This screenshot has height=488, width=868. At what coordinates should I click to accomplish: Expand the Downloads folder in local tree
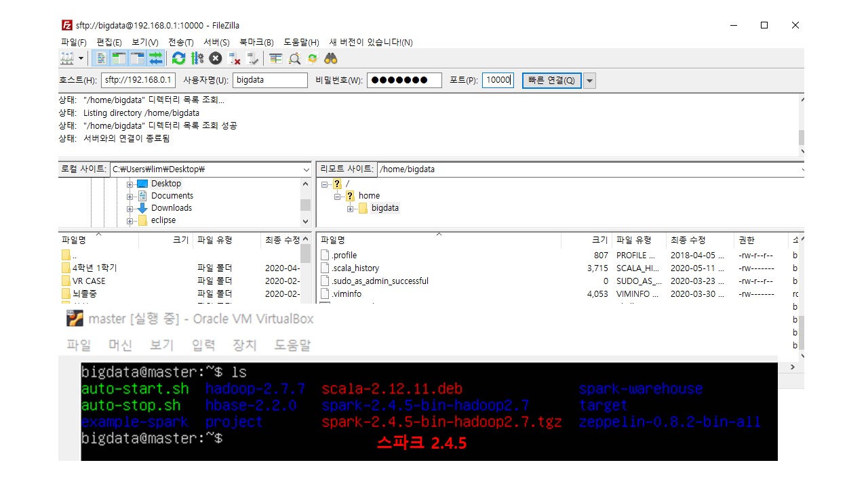coord(130,209)
